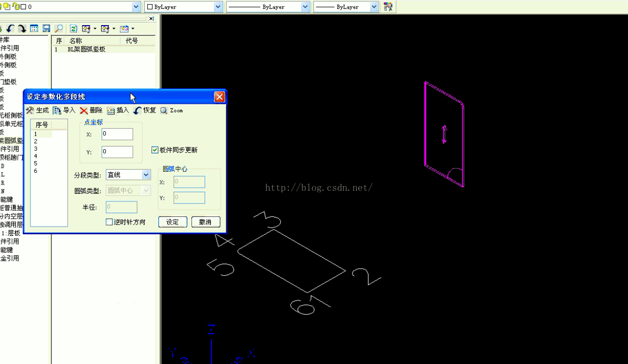Click the 插入 (Insert) icon in the dialog
628x364 pixels.
tap(111, 110)
